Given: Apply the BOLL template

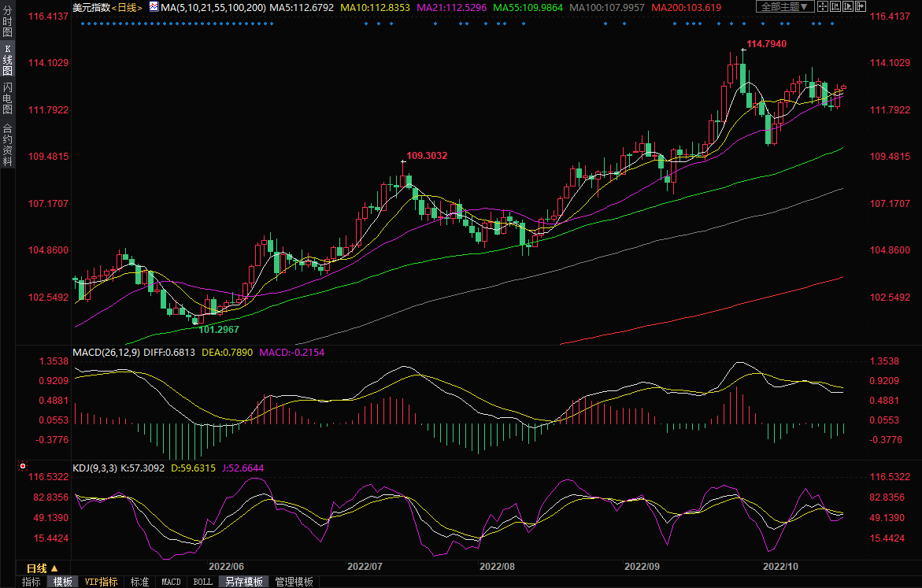Looking at the screenshot, I should coord(202,582).
